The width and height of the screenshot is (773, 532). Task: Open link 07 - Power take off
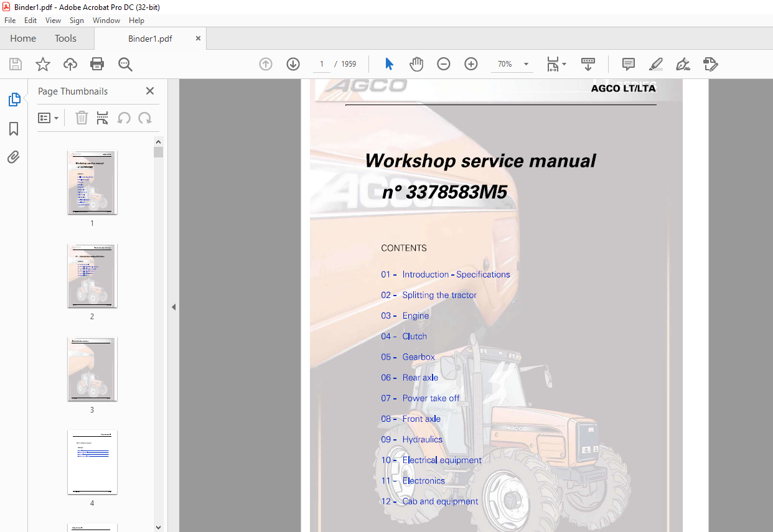421,398
